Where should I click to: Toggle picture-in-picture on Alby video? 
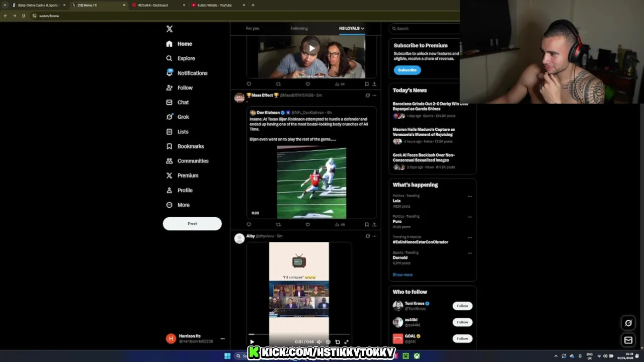[x=337, y=342]
